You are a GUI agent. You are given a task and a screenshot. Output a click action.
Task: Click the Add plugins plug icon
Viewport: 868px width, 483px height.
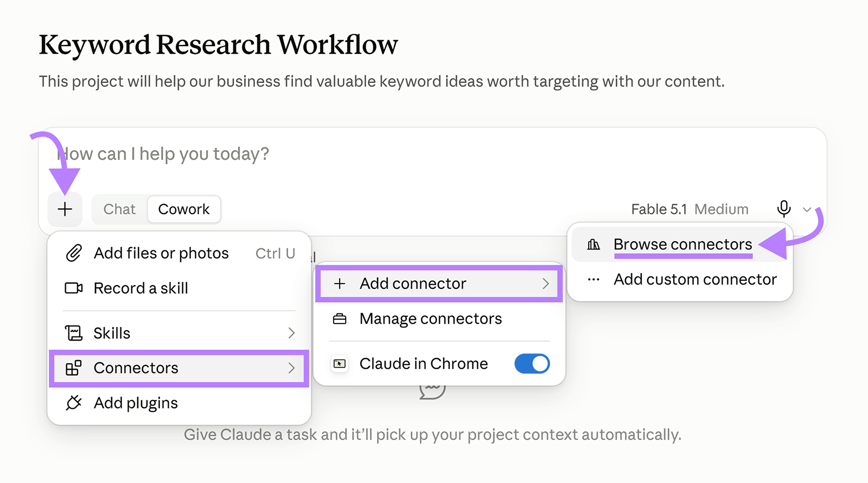click(74, 403)
